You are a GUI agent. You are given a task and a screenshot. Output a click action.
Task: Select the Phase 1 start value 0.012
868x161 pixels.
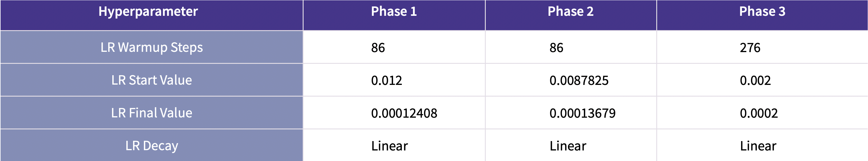tap(387, 81)
